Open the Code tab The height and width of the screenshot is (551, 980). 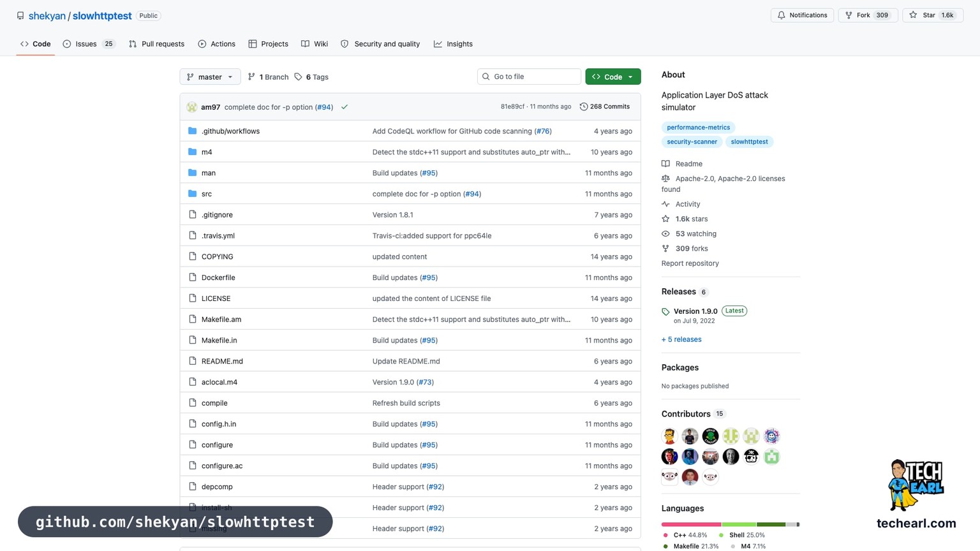pyautogui.click(x=36, y=44)
